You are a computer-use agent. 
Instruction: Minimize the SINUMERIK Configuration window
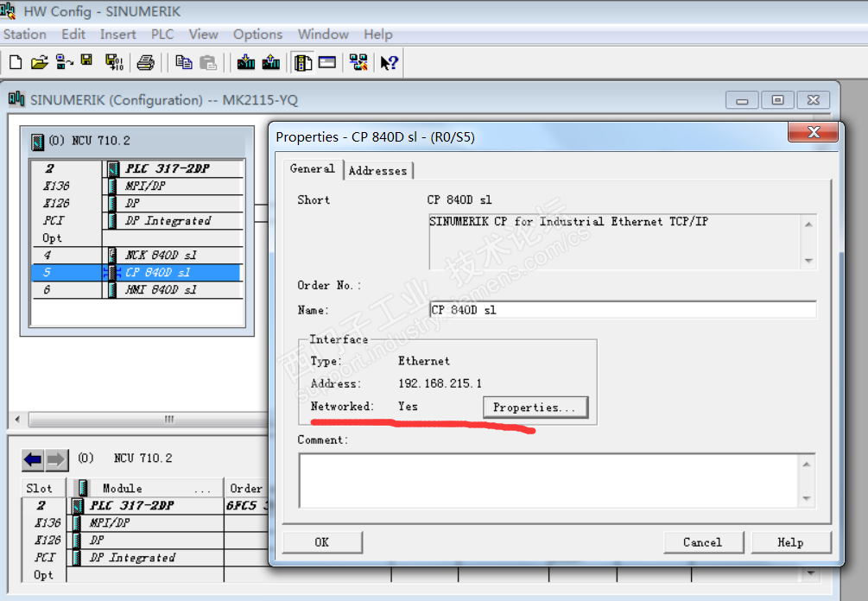(743, 100)
